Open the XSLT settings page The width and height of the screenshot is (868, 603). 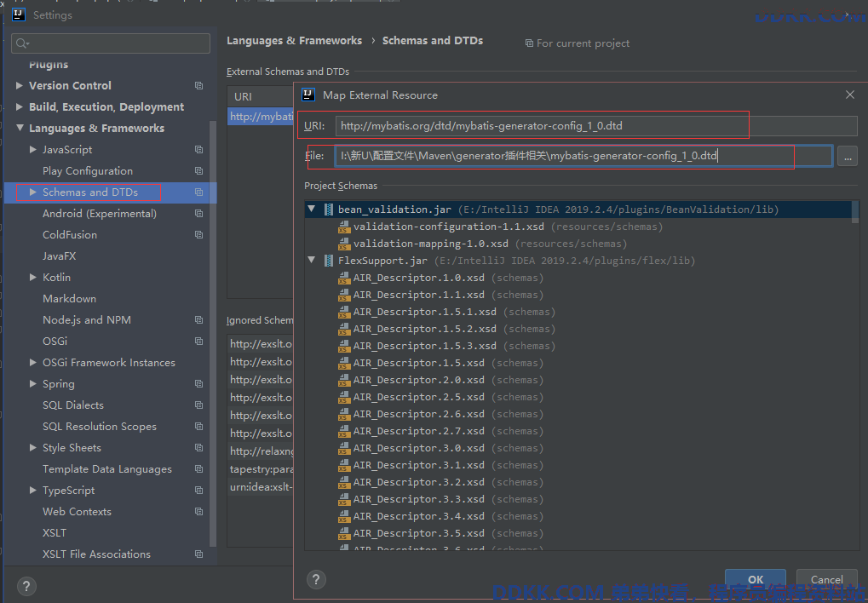pyautogui.click(x=55, y=532)
